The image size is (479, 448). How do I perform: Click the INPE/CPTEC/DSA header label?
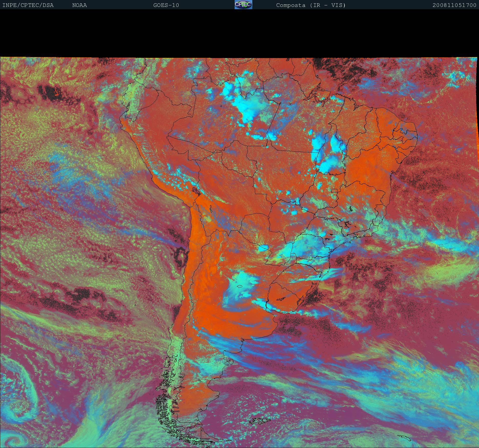pos(28,5)
